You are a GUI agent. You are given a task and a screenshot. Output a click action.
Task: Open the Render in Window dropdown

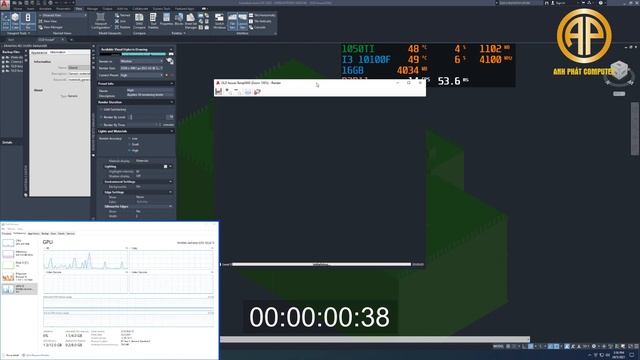pyautogui.click(x=142, y=61)
